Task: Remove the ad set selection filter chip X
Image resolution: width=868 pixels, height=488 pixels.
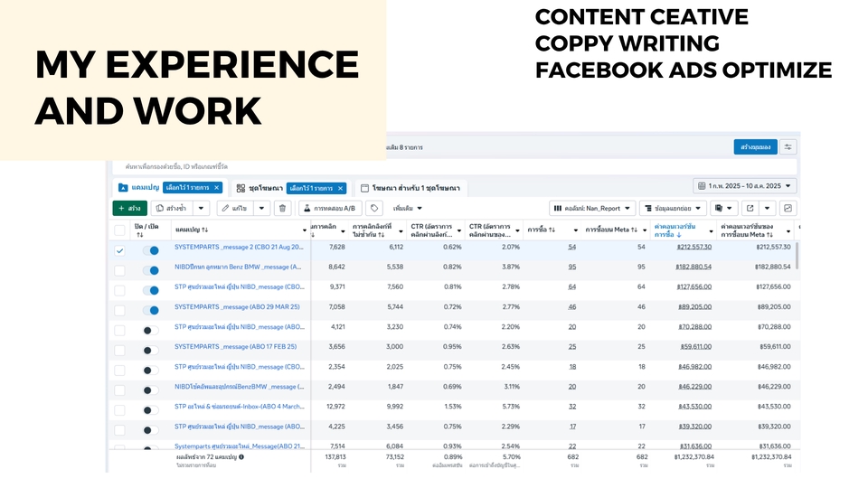Action: (340, 188)
